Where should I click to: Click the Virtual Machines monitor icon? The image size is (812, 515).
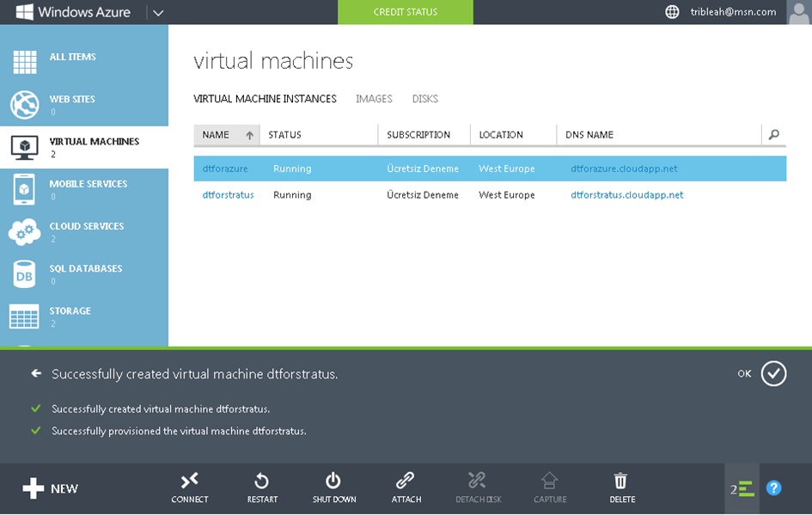24,148
